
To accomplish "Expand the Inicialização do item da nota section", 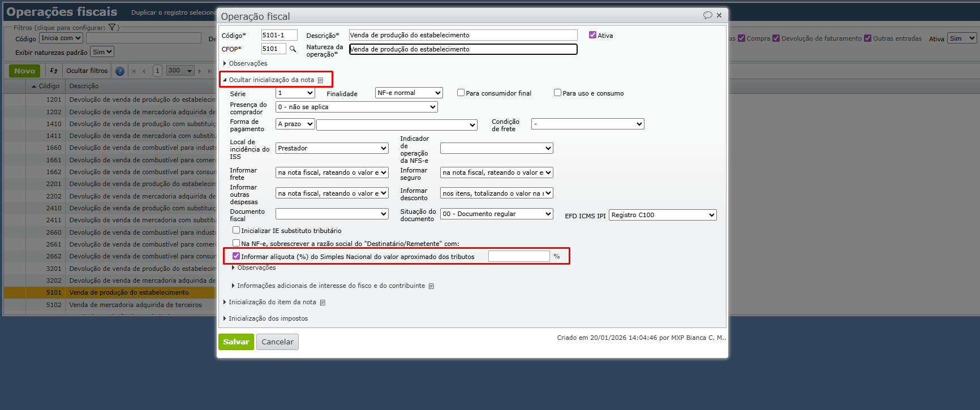I will [269, 302].
